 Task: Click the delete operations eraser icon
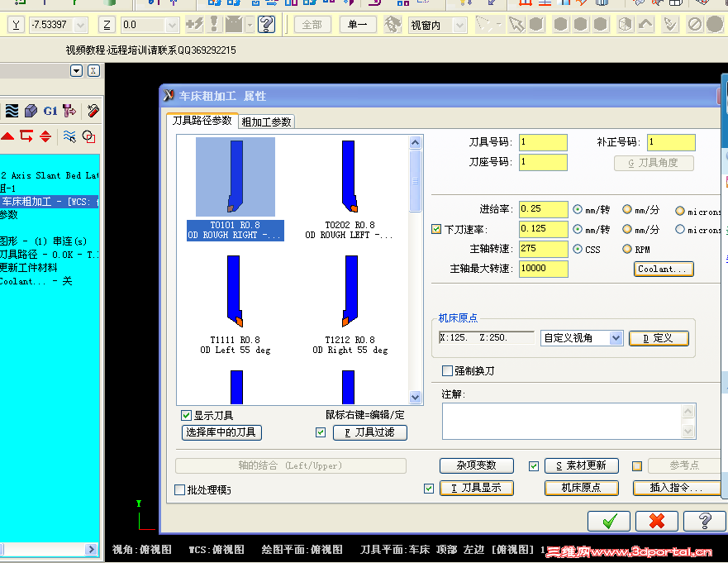[x=93, y=111]
